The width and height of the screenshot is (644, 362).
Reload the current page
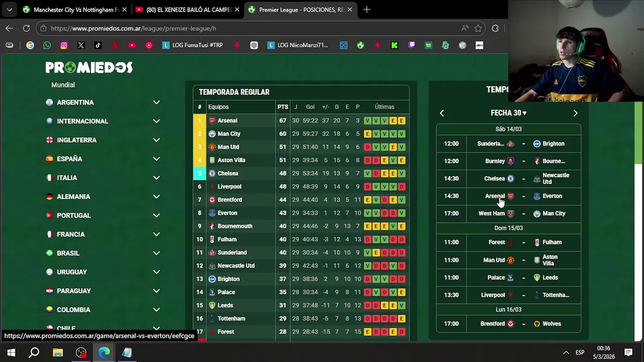click(26, 28)
